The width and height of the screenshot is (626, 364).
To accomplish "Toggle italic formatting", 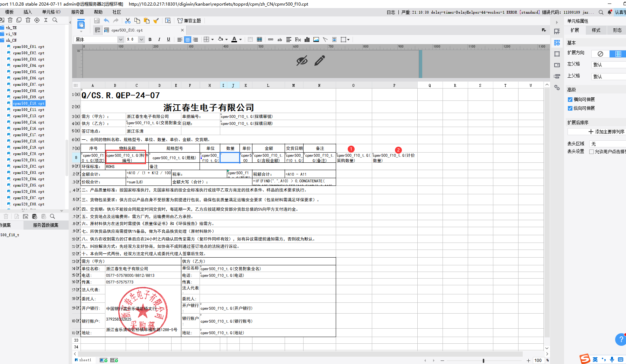I will [x=159, y=40].
